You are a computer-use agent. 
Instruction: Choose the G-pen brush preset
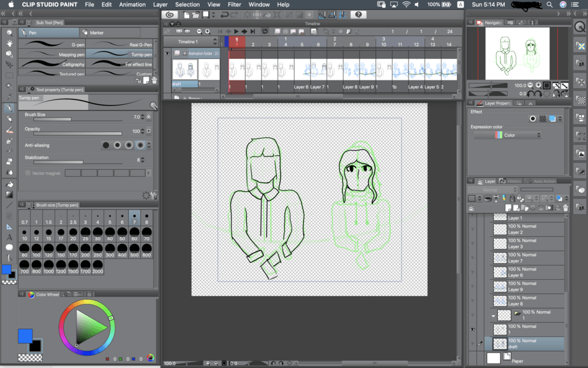tap(52, 45)
